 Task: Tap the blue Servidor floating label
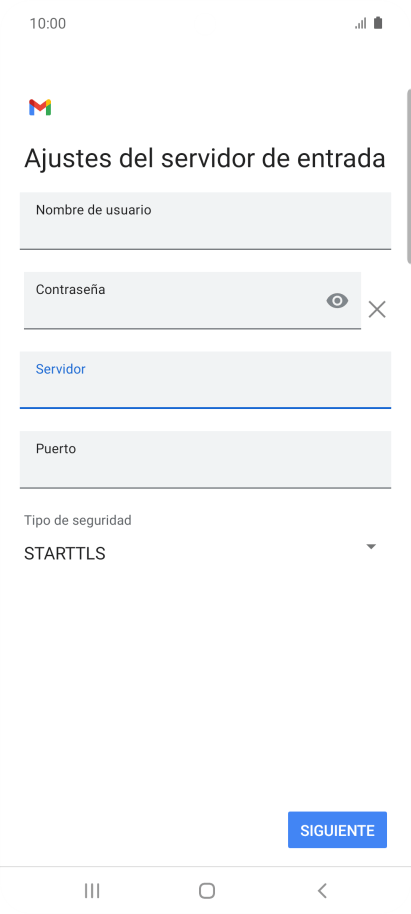tap(61, 369)
